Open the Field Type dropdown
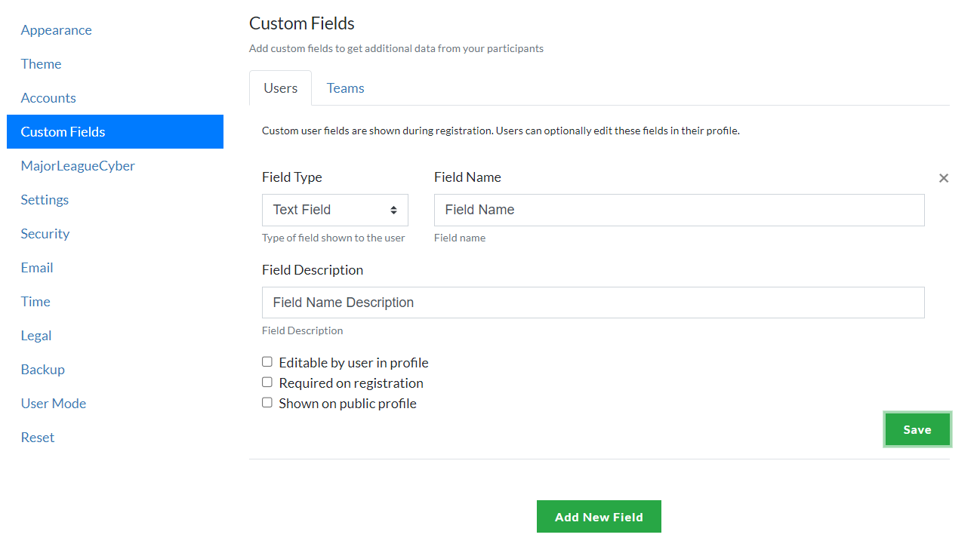Image resolution: width=980 pixels, height=550 pixels. click(334, 210)
